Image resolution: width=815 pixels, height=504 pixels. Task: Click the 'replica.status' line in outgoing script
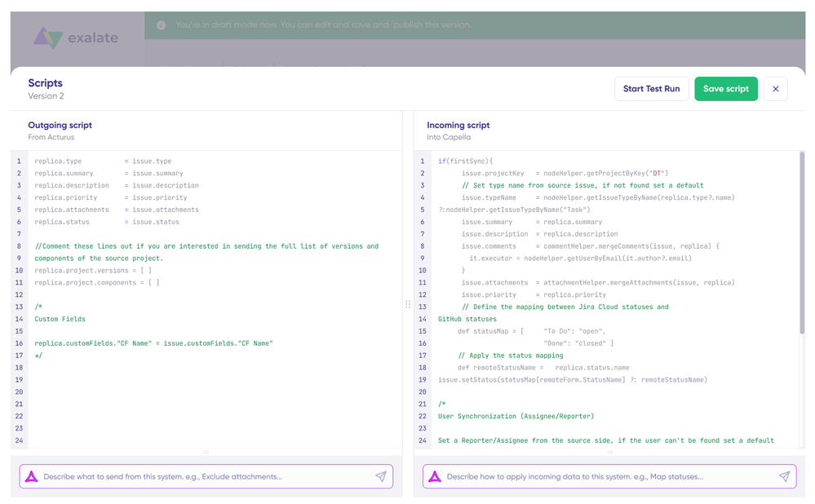coord(106,222)
